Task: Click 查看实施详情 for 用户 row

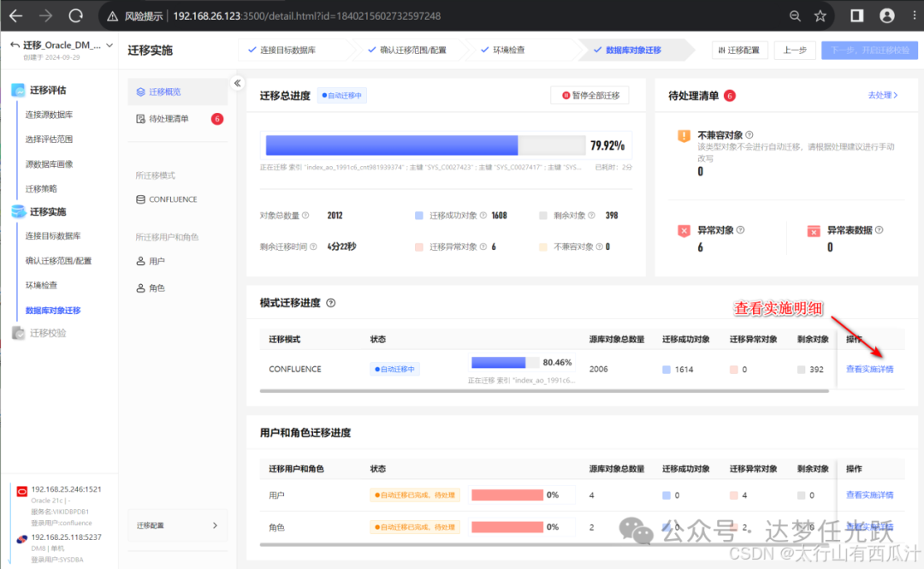Action: pyautogui.click(x=870, y=495)
